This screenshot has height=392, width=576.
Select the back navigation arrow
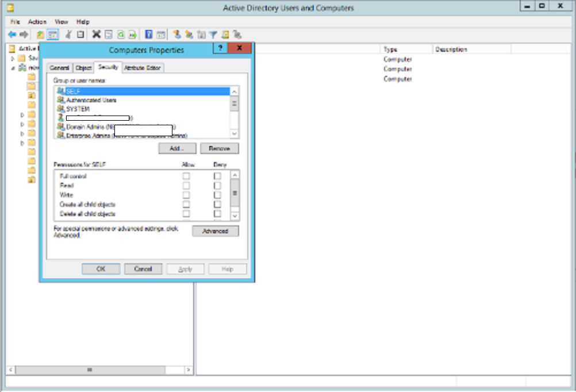point(13,34)
